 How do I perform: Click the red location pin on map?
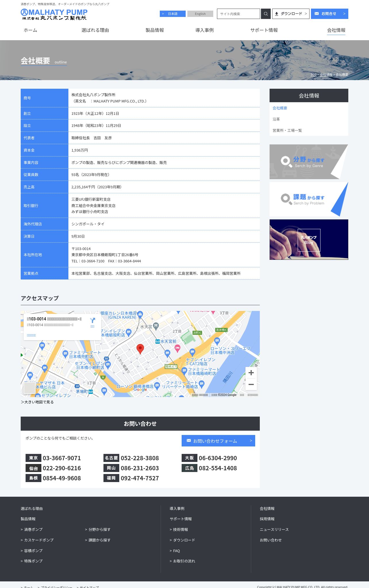[140, 349]
